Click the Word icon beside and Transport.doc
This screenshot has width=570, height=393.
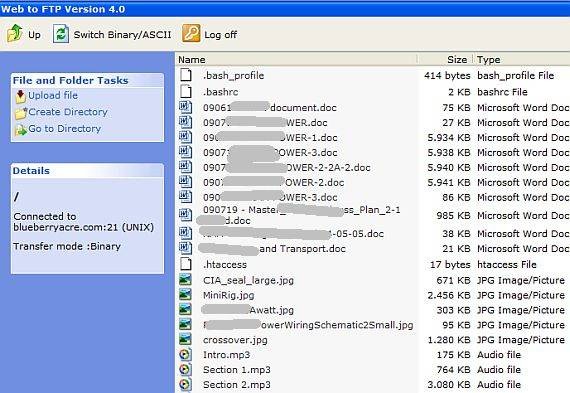point(185,248)
